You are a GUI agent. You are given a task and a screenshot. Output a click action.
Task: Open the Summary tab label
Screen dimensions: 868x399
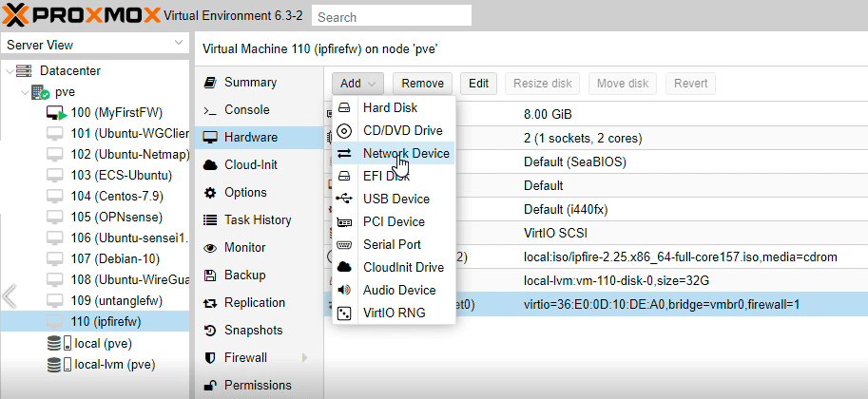[250, 83]
